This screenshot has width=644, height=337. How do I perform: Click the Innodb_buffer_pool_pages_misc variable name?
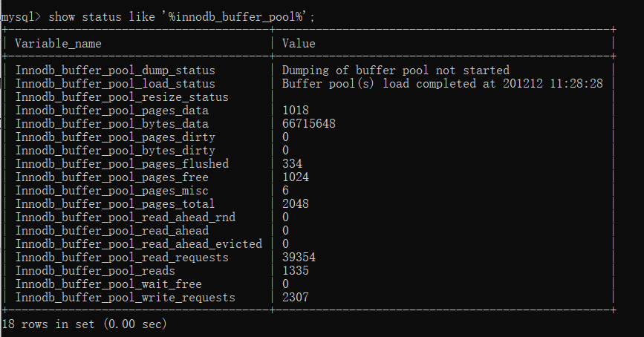[111, 191]
